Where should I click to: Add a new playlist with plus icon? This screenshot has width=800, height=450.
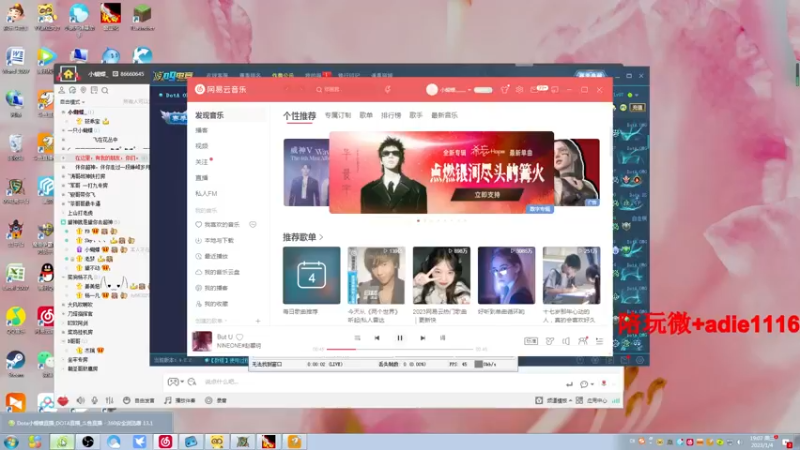[258, 321]
